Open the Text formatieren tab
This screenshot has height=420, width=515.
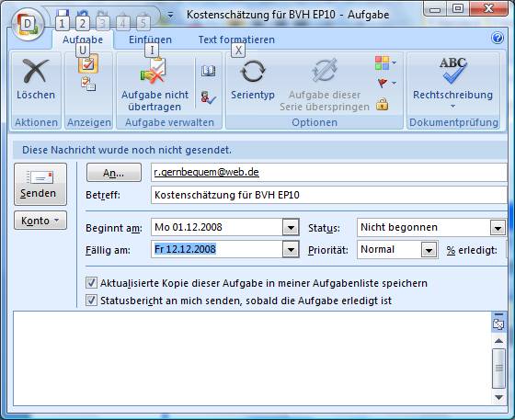click(236, 40)
